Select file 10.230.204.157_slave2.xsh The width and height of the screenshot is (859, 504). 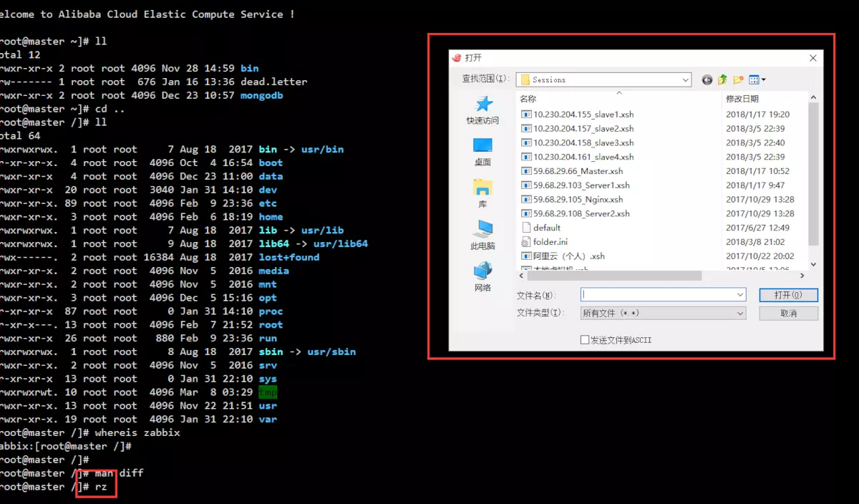tap(577, 129)
